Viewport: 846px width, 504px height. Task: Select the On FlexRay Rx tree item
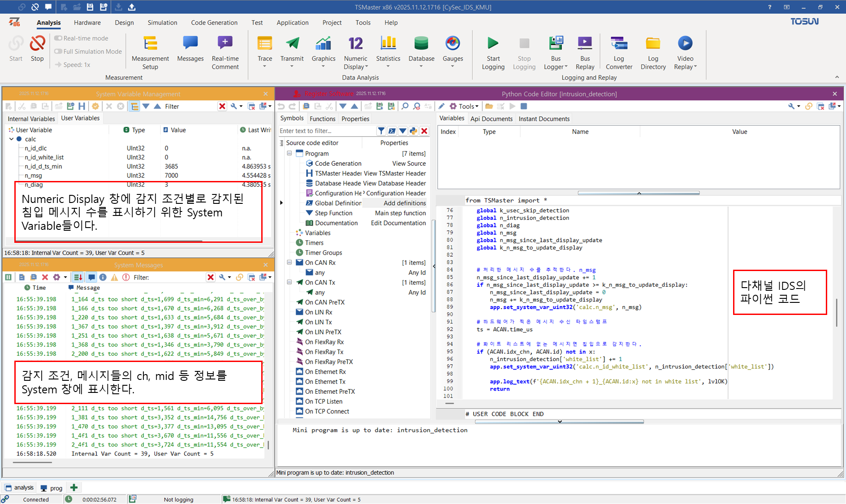(324, 342)
